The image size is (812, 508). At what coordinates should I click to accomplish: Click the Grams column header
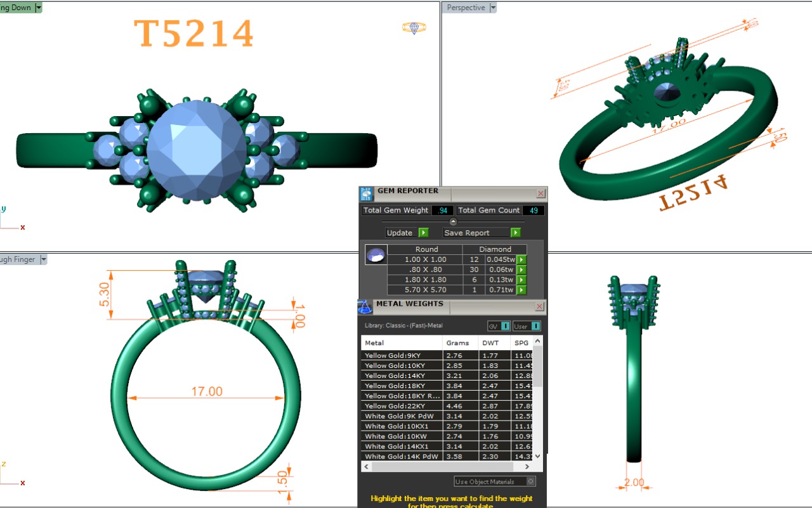(457, 342)
